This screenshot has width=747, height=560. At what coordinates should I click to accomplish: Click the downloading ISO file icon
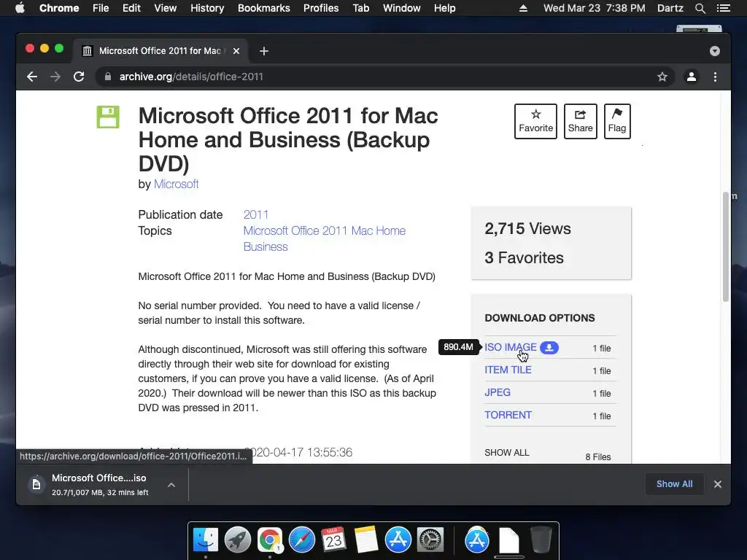(36, 485)
